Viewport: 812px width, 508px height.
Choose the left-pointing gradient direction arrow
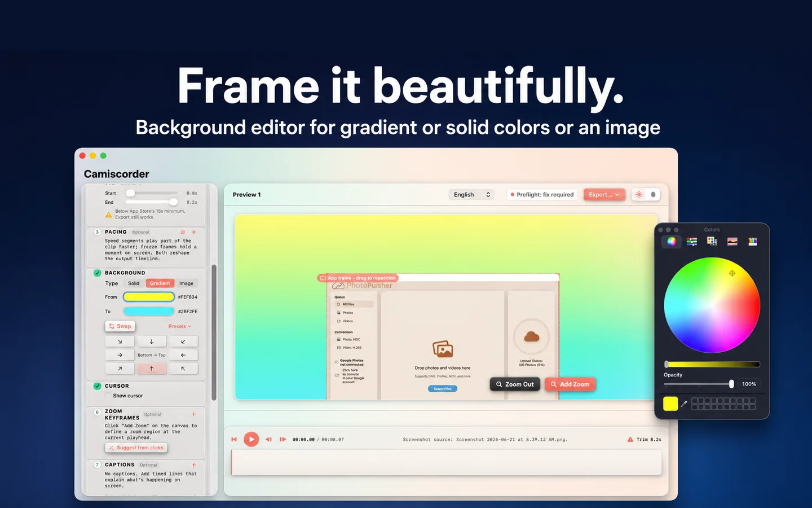pyautogui.click(x=183, y=355)
